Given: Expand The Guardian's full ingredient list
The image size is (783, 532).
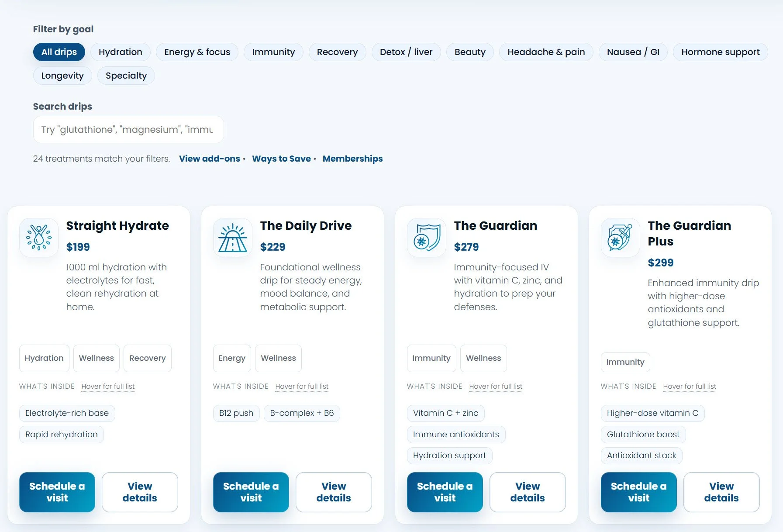Looking at the screenshot, I should tap(495, 386).
